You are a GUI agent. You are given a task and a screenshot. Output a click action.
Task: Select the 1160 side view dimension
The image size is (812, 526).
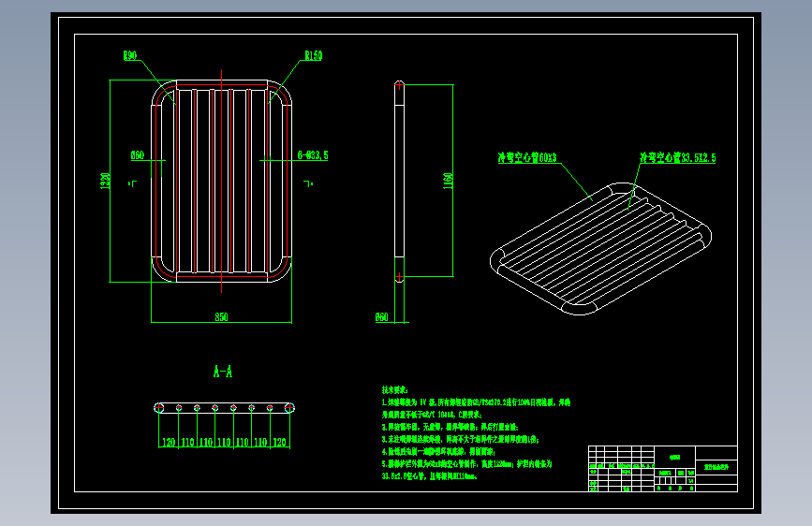tap(448, 181)
